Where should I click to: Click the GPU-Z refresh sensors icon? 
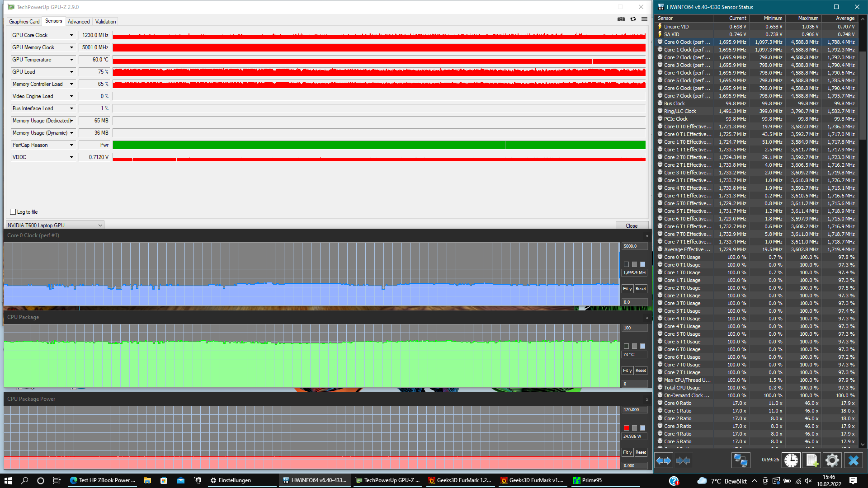coord(633,19)
